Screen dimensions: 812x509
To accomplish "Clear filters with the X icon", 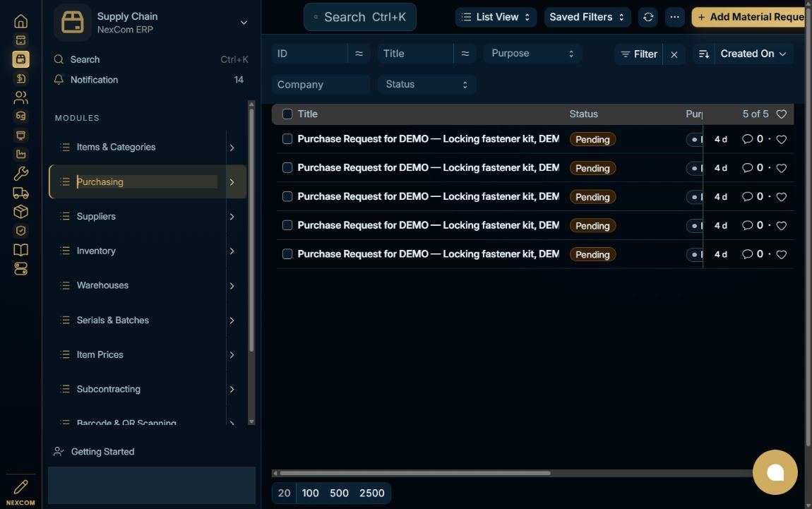I will tap(674, 54).
